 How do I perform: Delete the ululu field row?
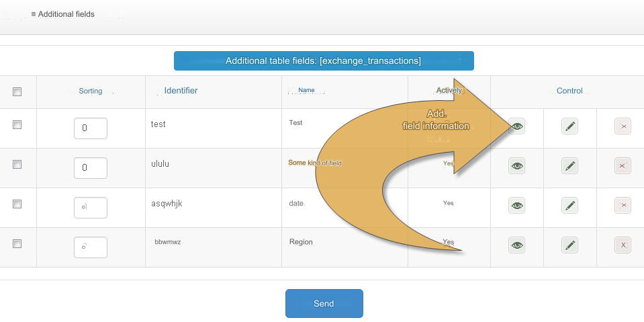(x=623, y=166)
